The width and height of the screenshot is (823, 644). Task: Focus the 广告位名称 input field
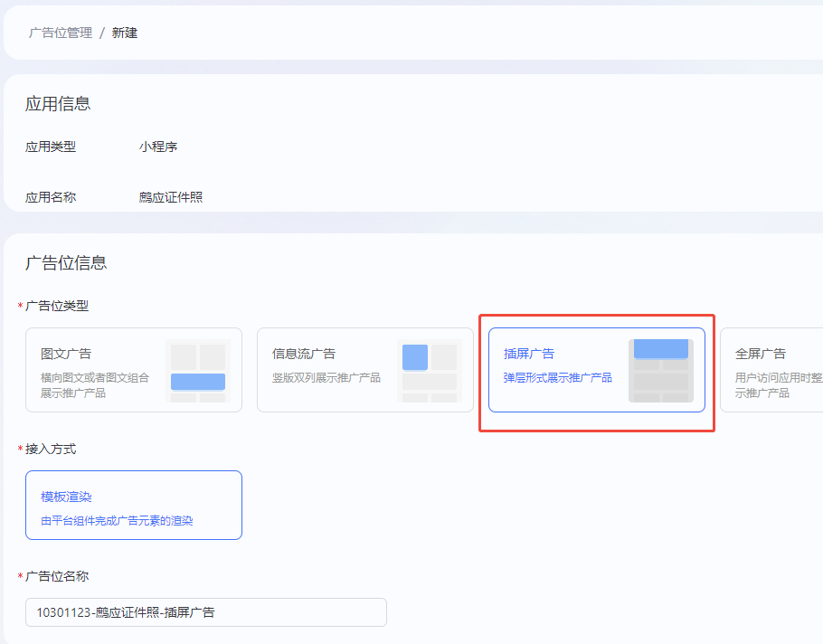click(x=206, y=612)
